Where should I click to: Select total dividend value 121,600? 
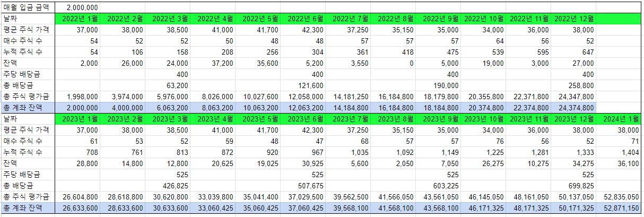coord(303,85)
